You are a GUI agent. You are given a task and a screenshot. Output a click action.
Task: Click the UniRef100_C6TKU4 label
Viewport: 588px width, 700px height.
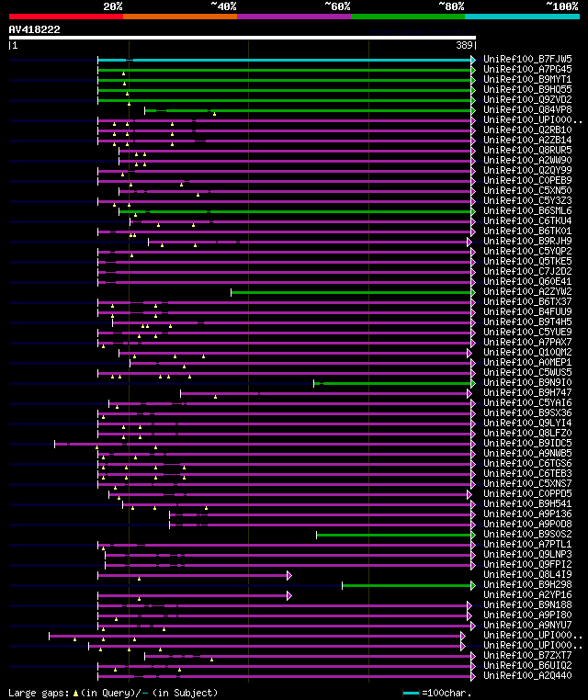[x=527, y=220]
